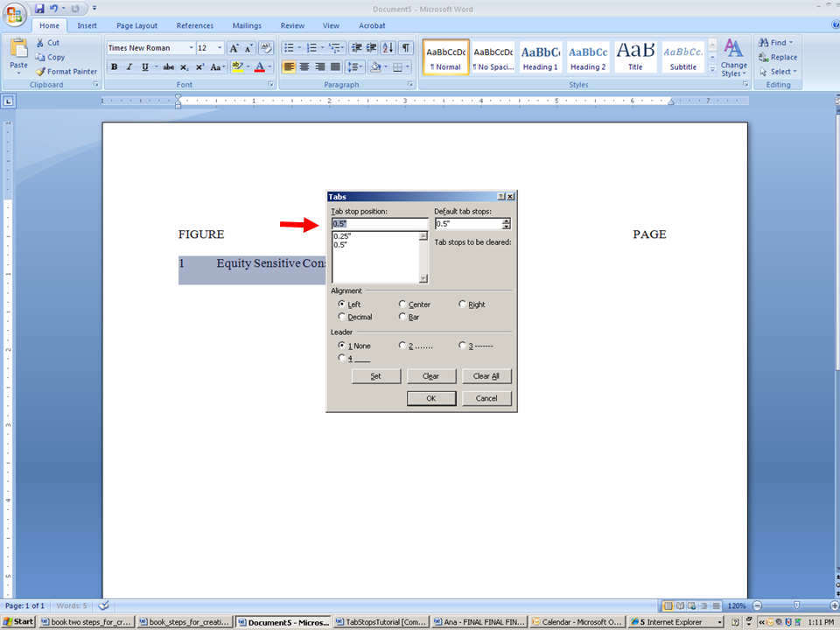This screenshot has width=840, height=630.
Task: Click the Tab stop position input field
Action: click(x=379, y=224)
